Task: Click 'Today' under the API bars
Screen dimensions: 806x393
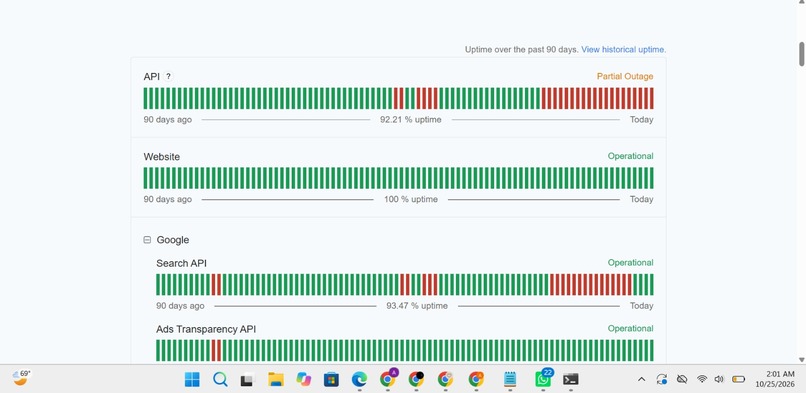Action: pos(642,120)
